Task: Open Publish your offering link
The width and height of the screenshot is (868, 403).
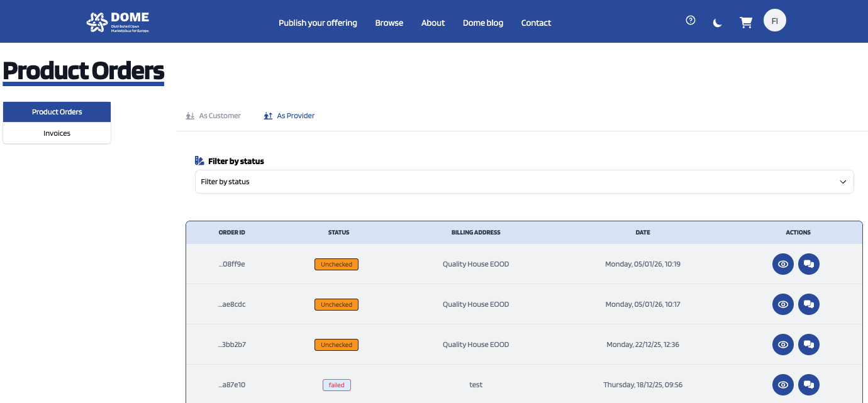Action: coord(318,23)
